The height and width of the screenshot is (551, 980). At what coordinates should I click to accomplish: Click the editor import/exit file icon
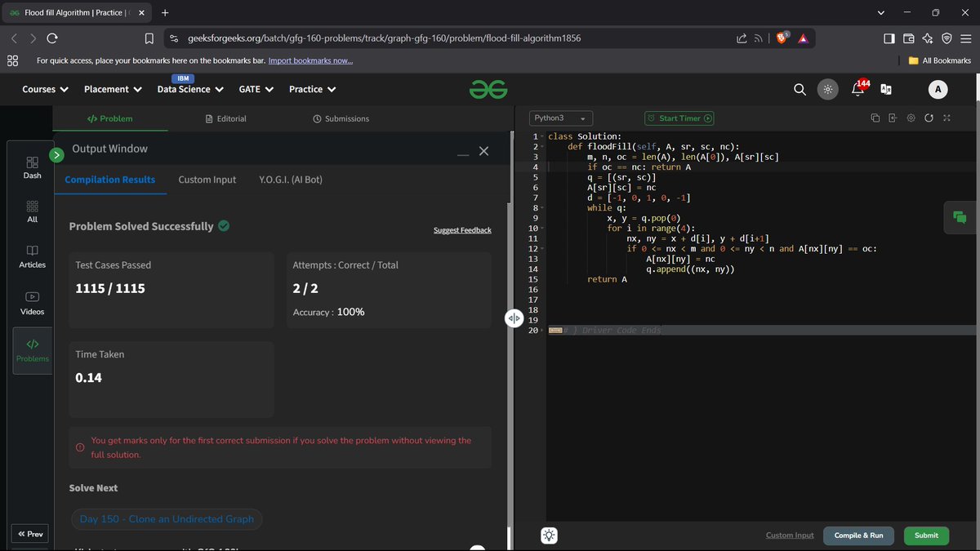click(x=893, y=118)
